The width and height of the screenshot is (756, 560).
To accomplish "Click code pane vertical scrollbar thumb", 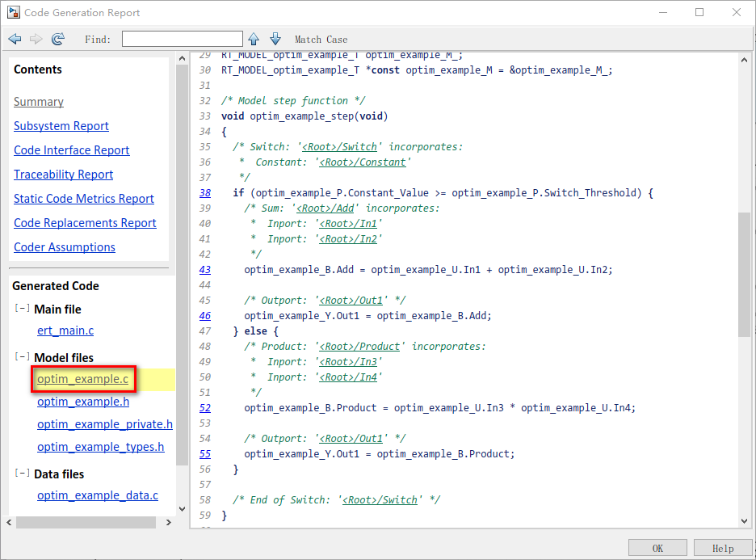I will pos(744,275).
